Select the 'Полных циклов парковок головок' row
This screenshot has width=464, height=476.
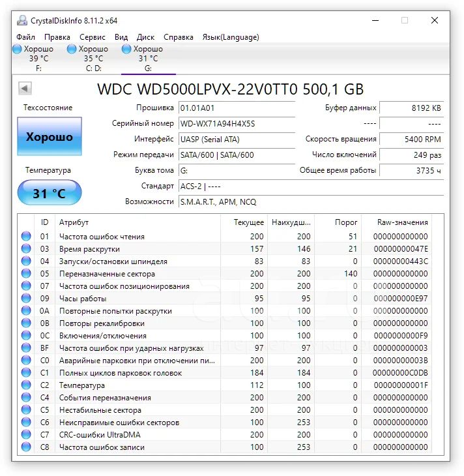[225, 372]
